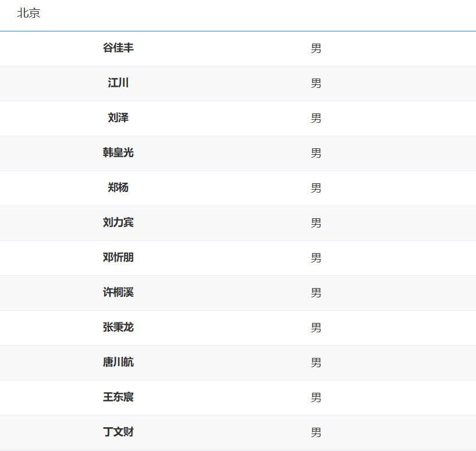
Task: Select the name 王东宸
Action: pos(118,397)
